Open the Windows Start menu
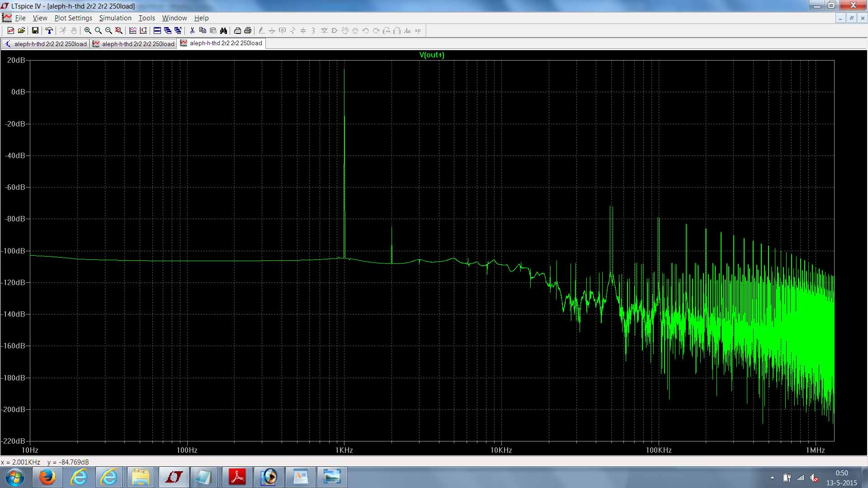Screen dimensions: 868x488 (14, 477)
